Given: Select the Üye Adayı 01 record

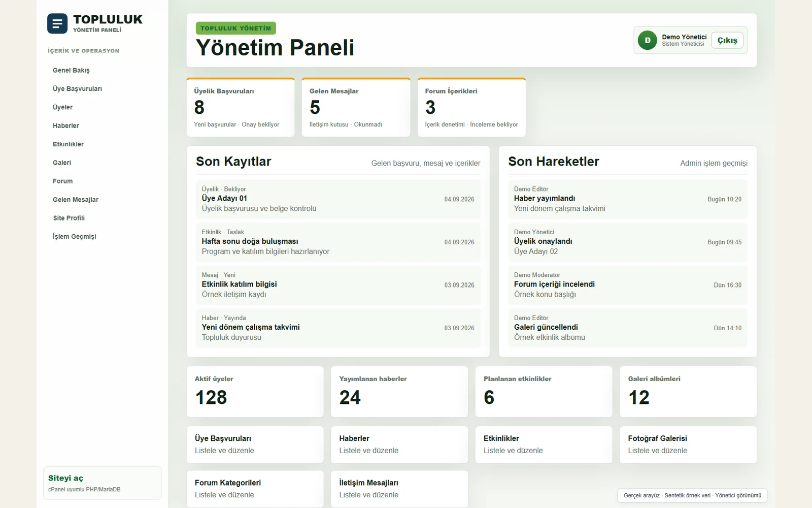Looking at the screenshot, I should [338, 199].
